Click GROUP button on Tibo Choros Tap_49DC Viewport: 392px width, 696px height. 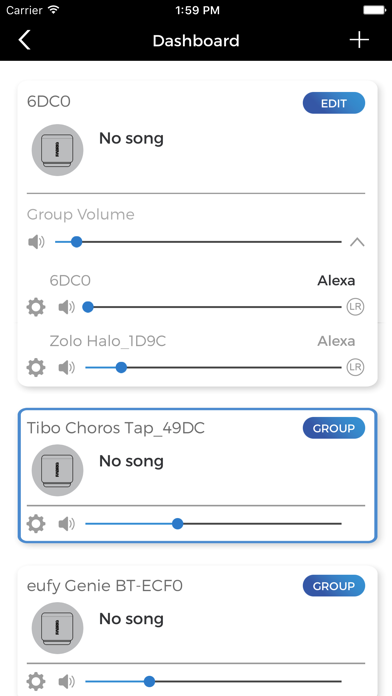click(x=334, y=428)
